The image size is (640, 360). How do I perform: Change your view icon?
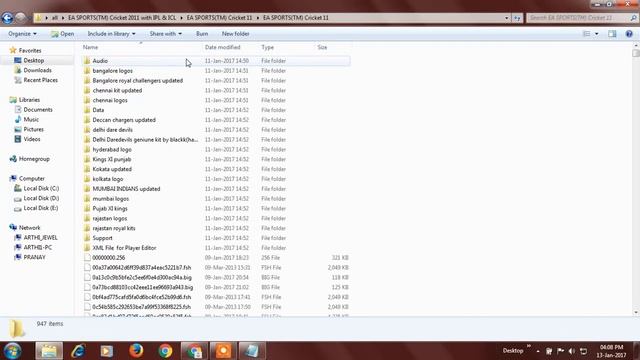(x=587, y=34)
